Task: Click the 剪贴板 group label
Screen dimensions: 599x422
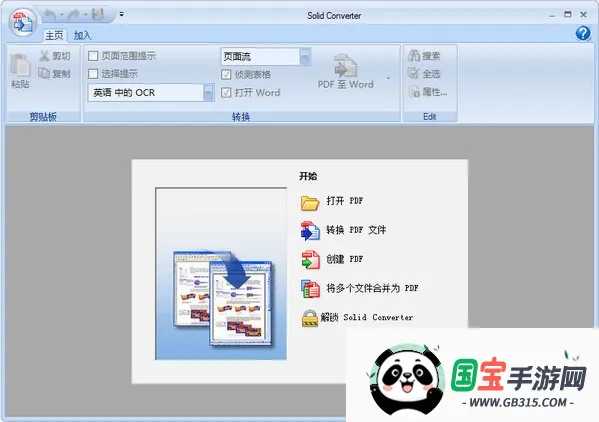Action: point(43,116)
